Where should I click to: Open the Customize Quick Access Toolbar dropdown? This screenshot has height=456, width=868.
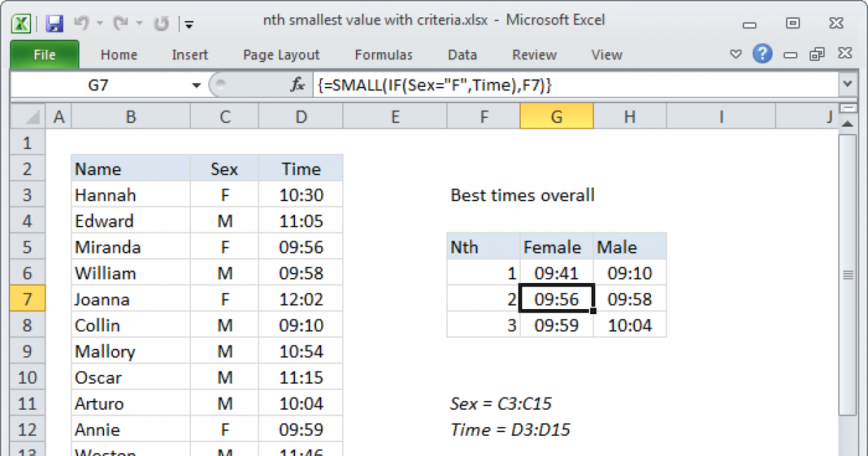(x=189, y=24)
